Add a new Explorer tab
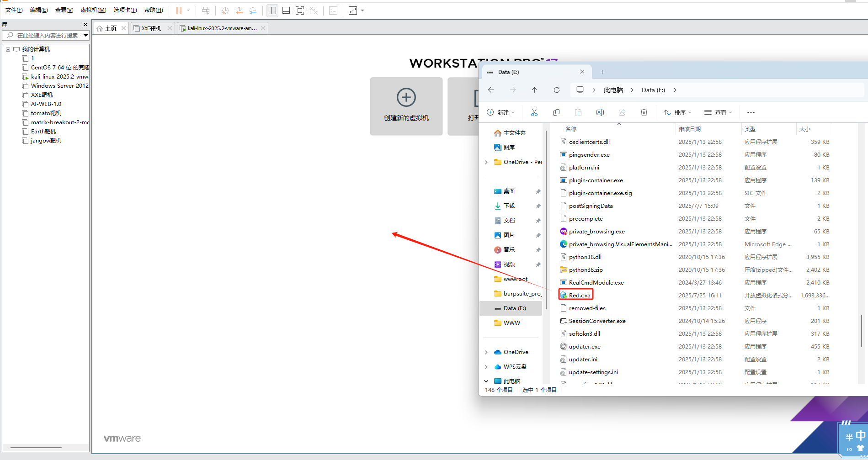Screen dimensions: 868x460 [x=602, y=72]
